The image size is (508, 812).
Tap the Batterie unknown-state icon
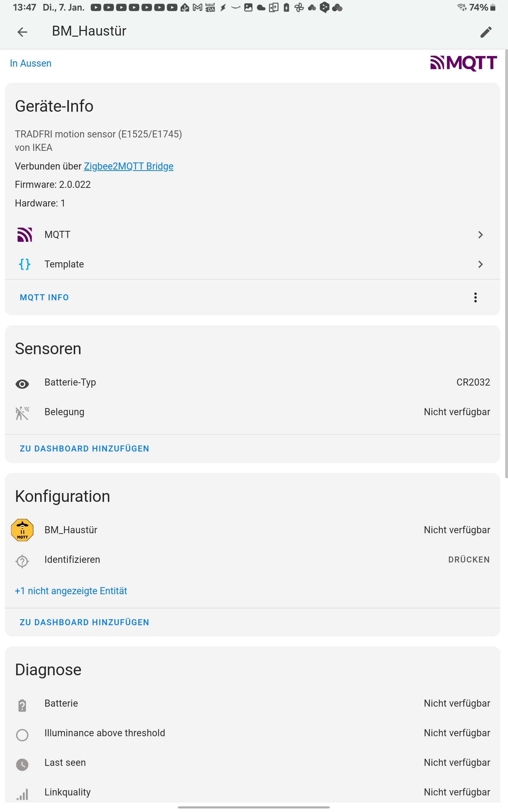tap(22, 705)
